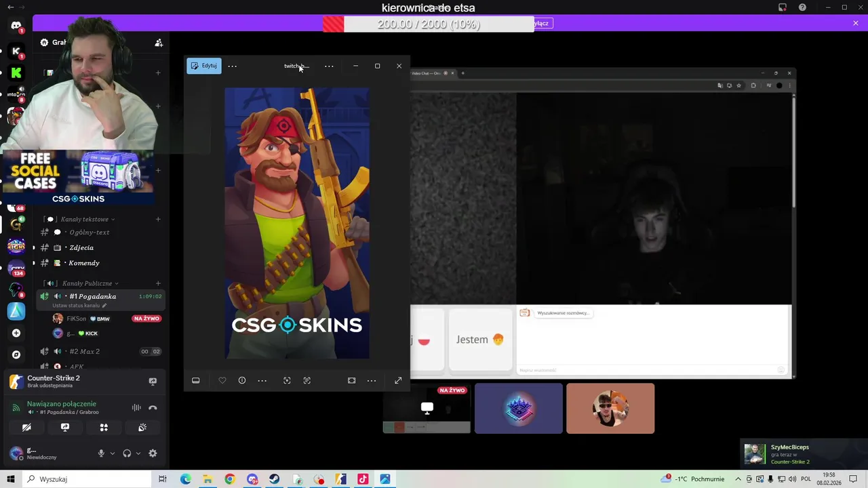Open emoji picker in chat input
The height and width of the screenshot is (488, 868).
781,370
